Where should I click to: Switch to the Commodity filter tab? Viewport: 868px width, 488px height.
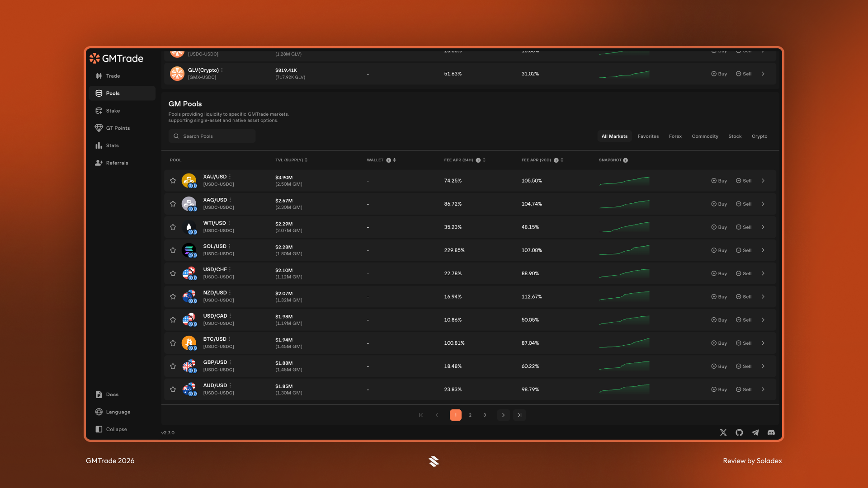pyautogui.click(x=705, y=136)
